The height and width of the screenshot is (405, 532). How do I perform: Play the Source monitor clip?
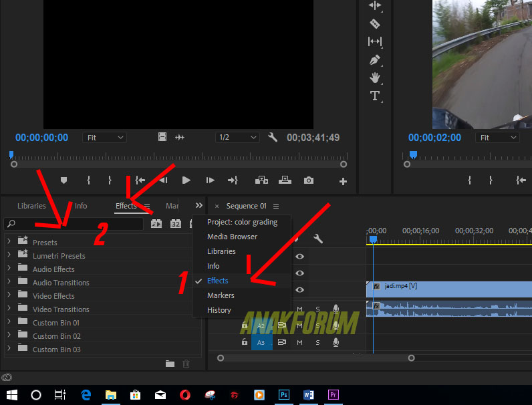(x=186, y=180)
